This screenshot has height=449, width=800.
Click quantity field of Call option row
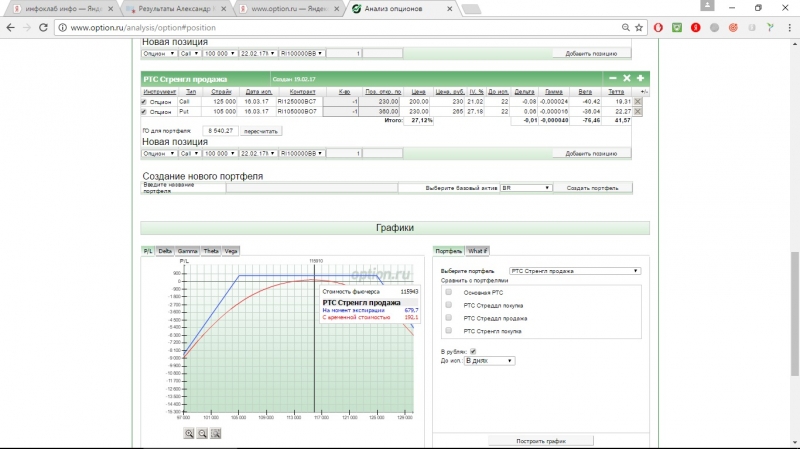pyautogui.click(x=341, y=102)
